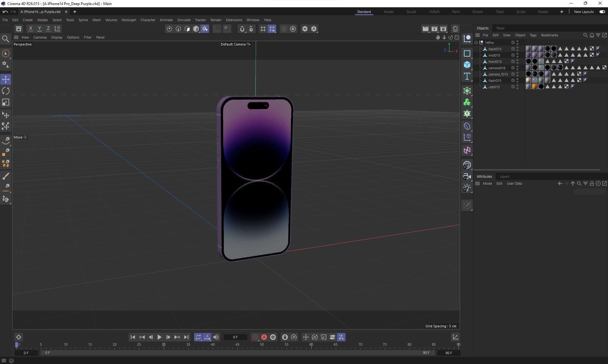Collapse the 14Pro hierarchy node

click(x=476, y=42)
